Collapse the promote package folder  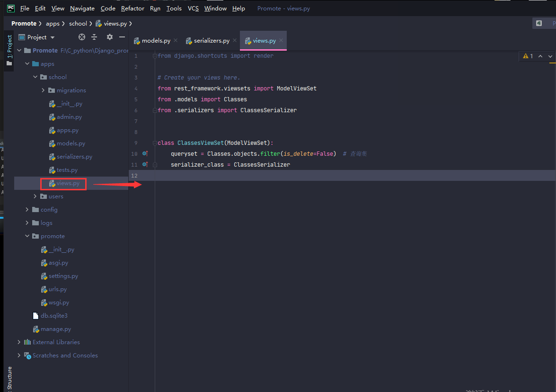point(27,236)
